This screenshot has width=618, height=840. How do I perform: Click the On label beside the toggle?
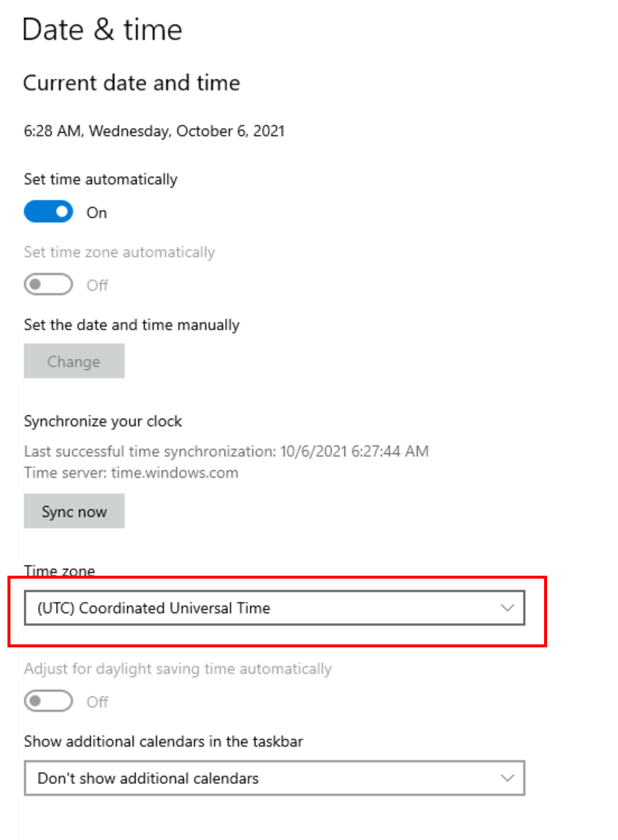[x=97, y=213]
